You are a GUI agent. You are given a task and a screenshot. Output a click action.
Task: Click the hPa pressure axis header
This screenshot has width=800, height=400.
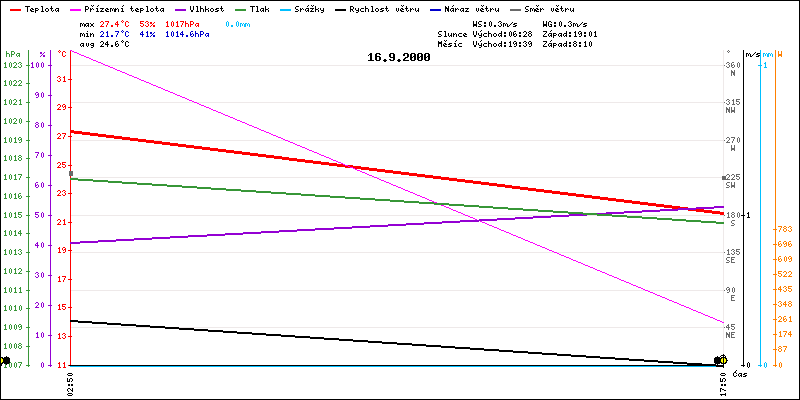[x=12, y=53]
